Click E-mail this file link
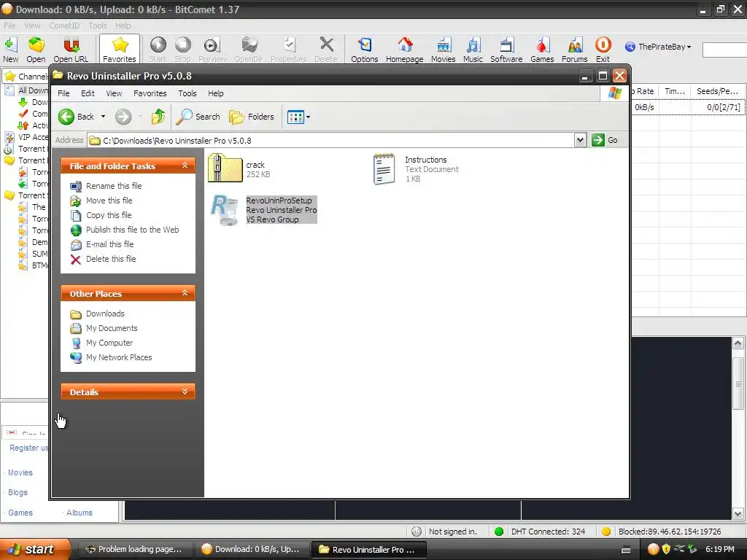The height and width of the screenshot is (560, 747). (x=109, y=244)
